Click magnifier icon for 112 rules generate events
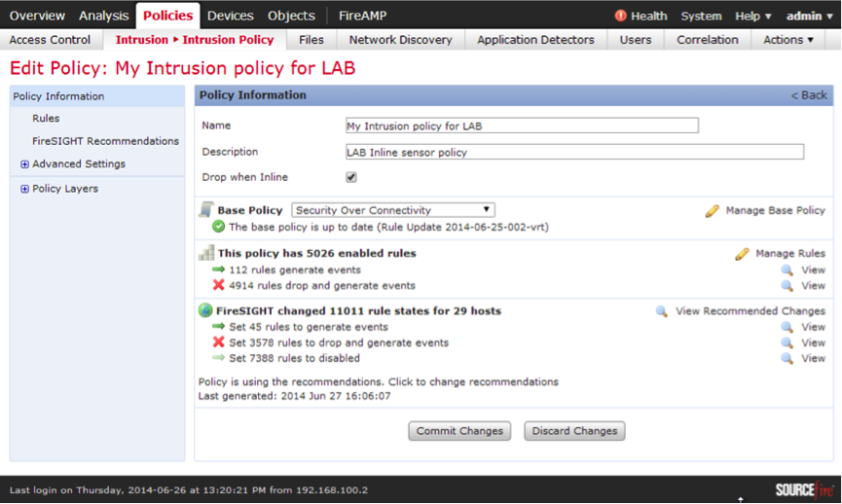The height and width of the screenshot is (504, 842). point(787,270)
